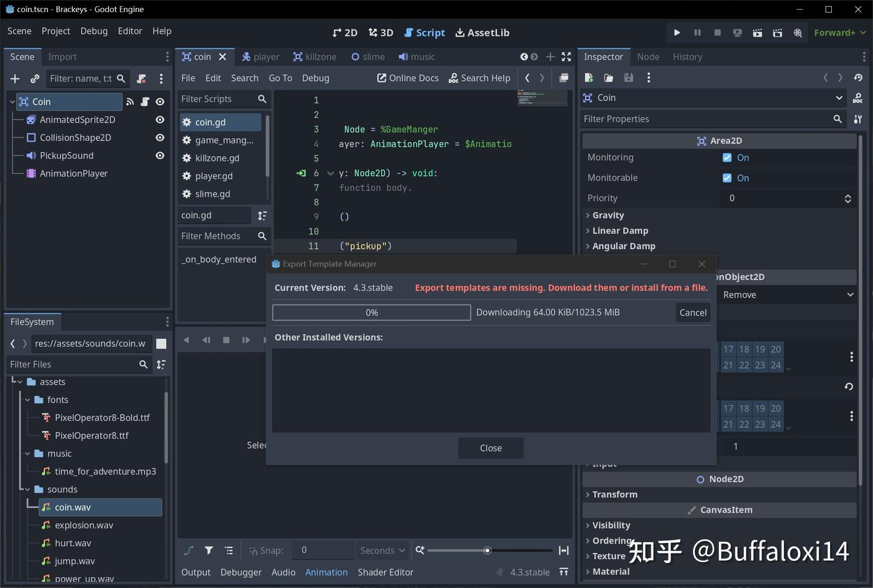Run the project
This screenshot has height=588, width=873.
[677, 33]
